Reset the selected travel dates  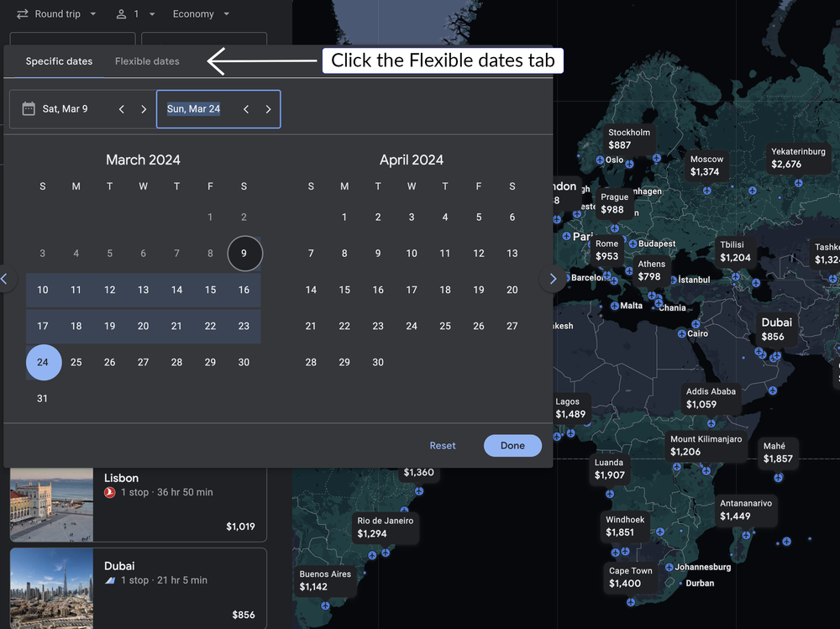tap(443, 445)
